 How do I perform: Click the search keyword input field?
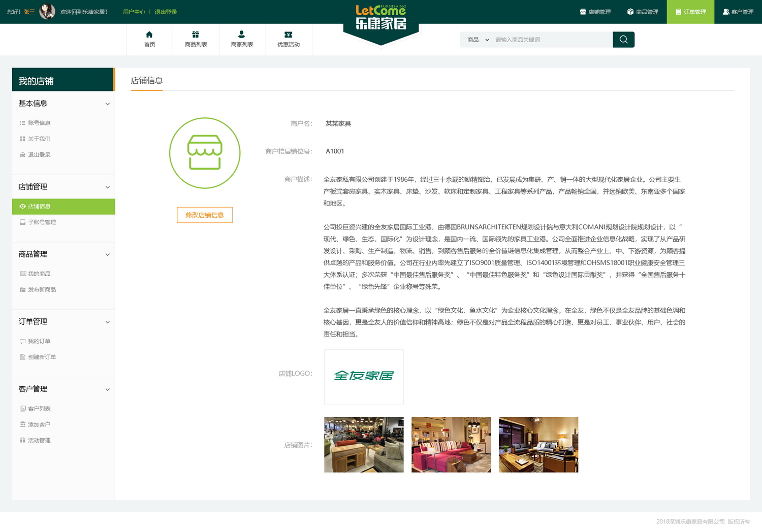[x=552, y=40]
